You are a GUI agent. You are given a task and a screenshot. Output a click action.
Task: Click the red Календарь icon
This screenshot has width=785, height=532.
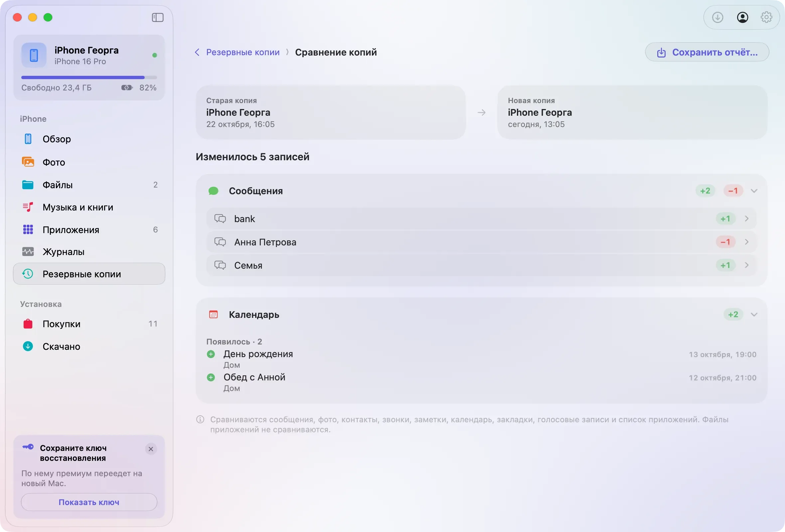pyautogui.click(x=213, y=314)
